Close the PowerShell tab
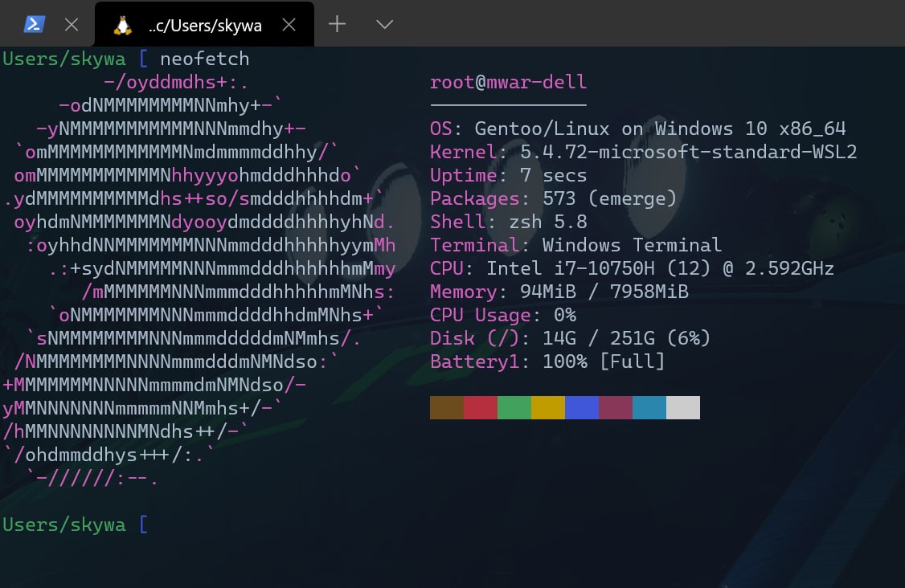The height and width of the screenshot is (588, 905). [72, 24]
